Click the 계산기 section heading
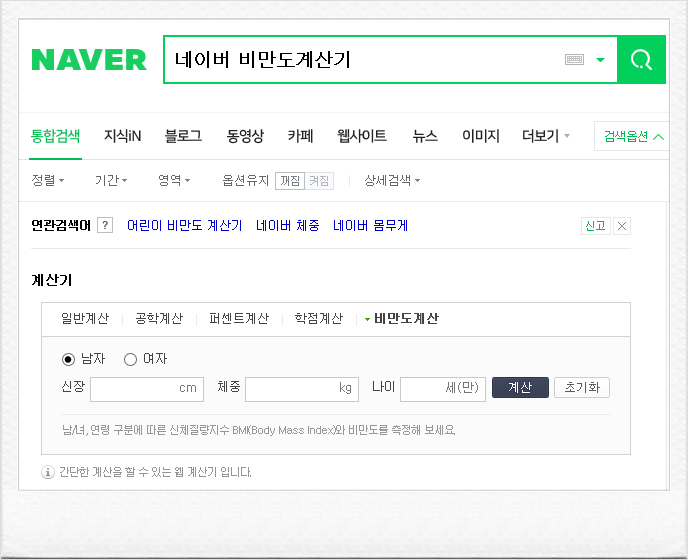The width and height of the screenshot is (688, 560). tap(52, 280)
